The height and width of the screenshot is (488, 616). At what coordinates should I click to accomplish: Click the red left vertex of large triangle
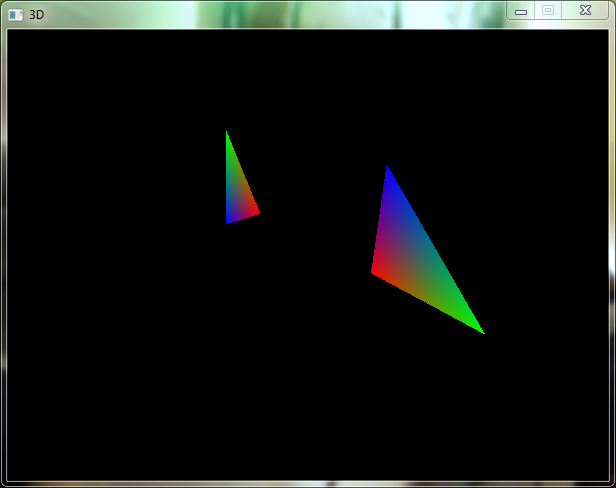[x=374, y=270]
